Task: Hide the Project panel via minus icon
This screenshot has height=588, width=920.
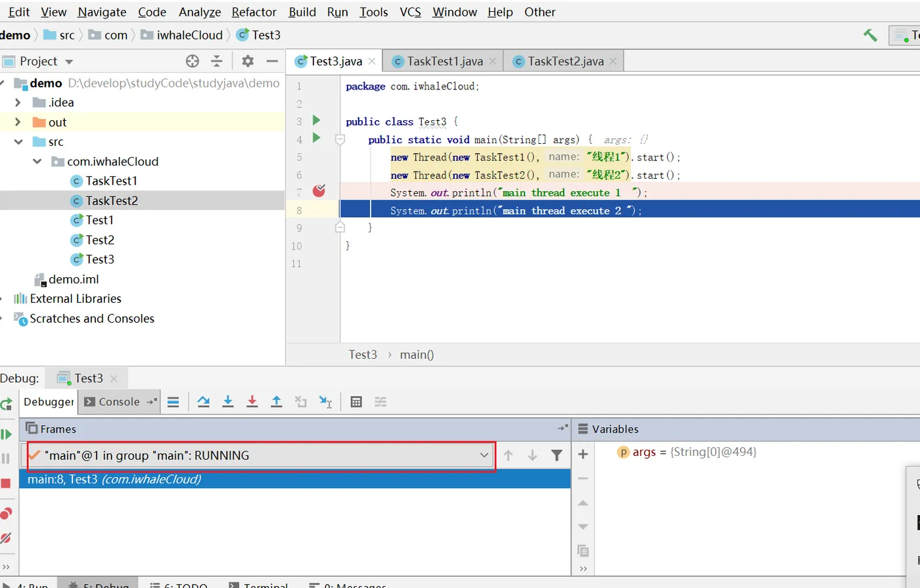Action: tap(272, 61)
